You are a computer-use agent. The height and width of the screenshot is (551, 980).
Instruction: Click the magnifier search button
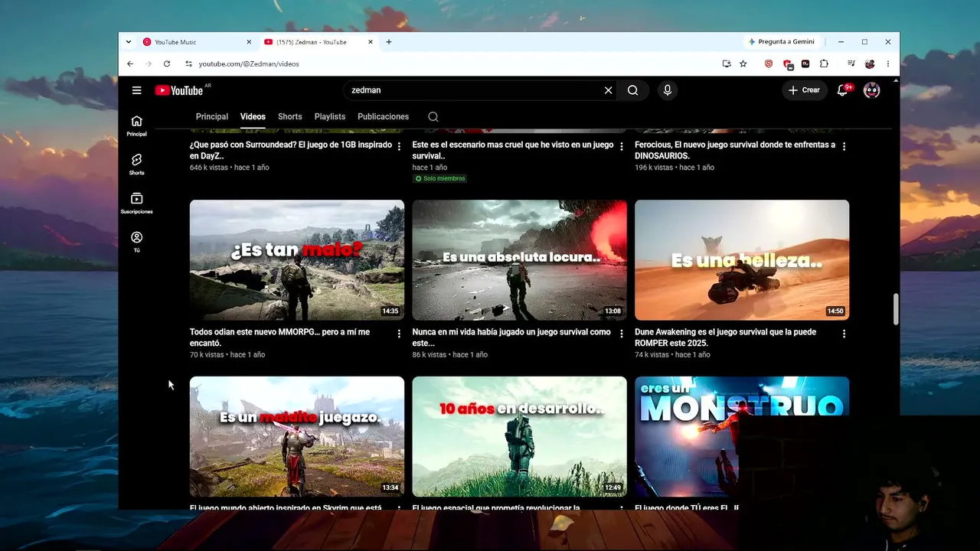633,90
